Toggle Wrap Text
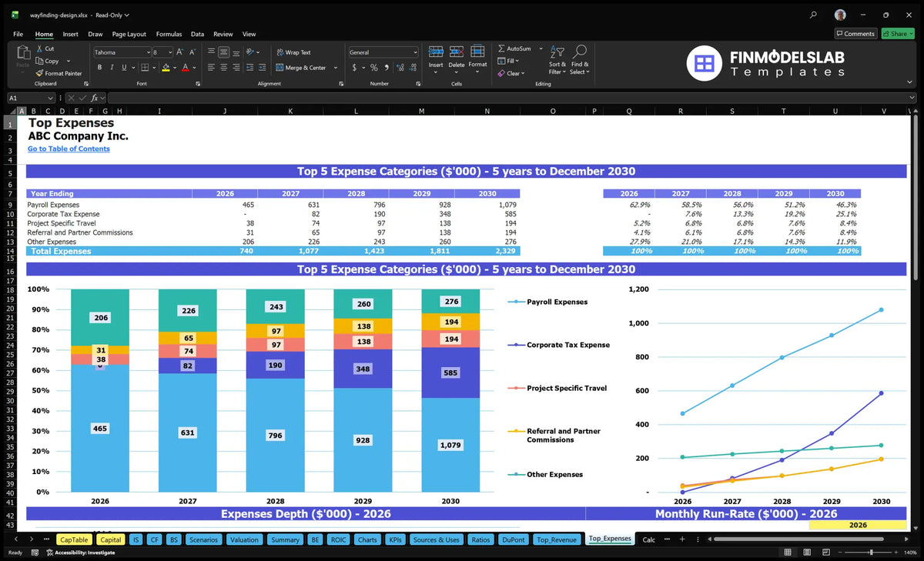 (293, 52)
